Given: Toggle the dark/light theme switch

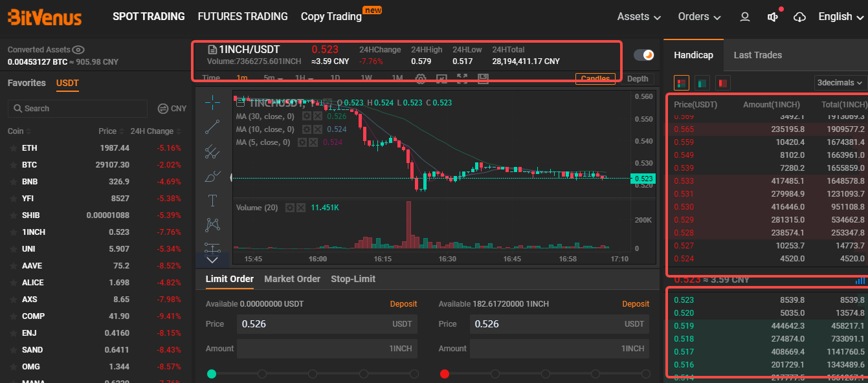Looking at the screenshot, I should tap(644, 55).
